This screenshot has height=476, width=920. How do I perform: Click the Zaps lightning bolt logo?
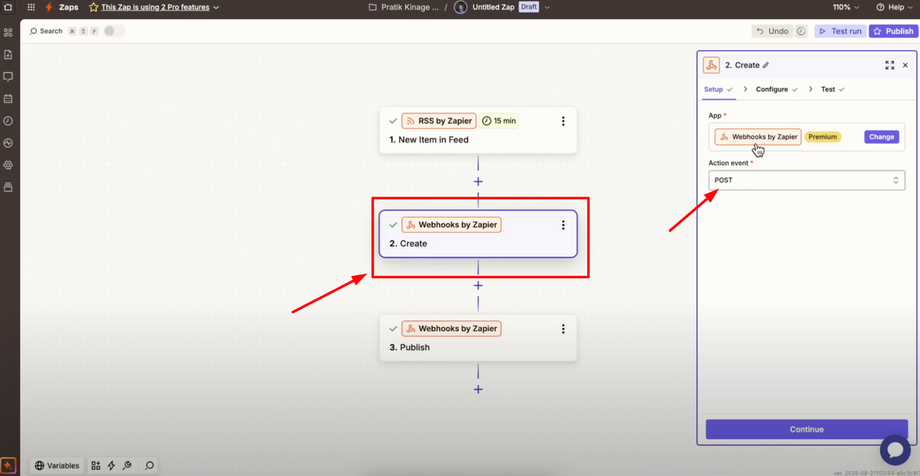coord(49,7)
